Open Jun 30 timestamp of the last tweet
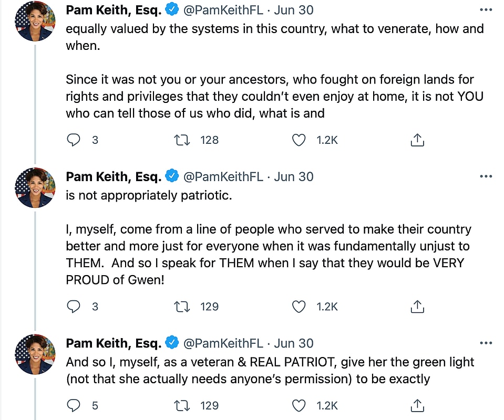 (294, 343)
